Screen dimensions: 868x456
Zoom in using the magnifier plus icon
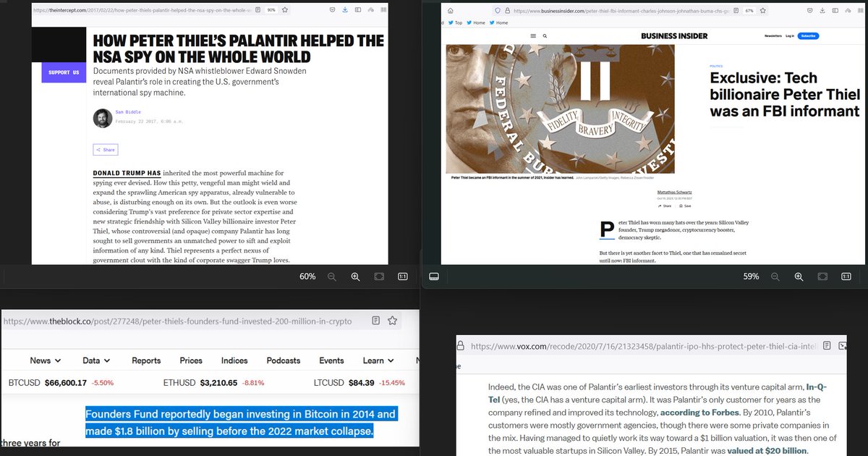(354, 276)
